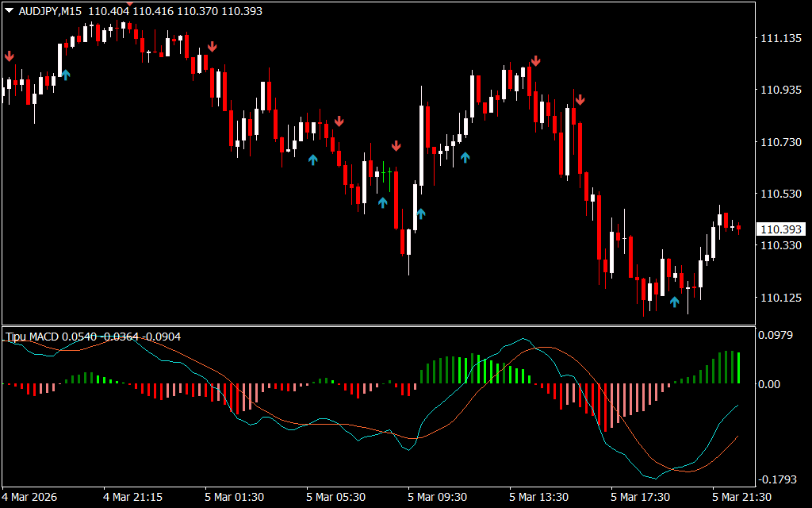
Task: Click the -0.1793 MACD scale minimum value
Action: tap(779, 479)
